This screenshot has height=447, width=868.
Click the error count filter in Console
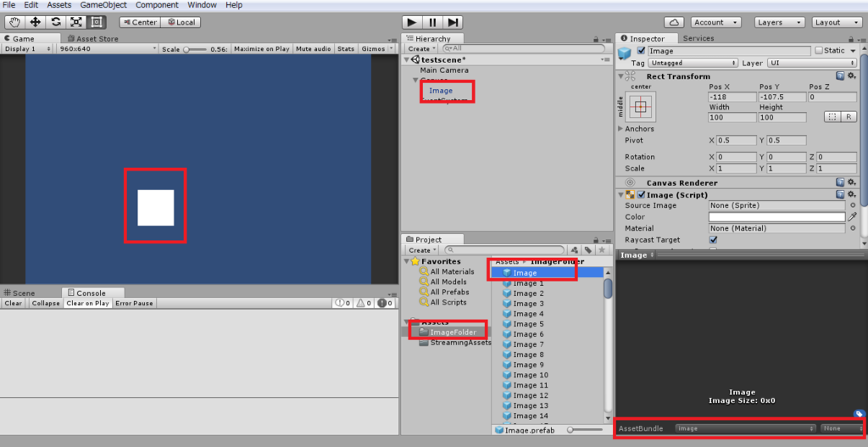[386, 303]
